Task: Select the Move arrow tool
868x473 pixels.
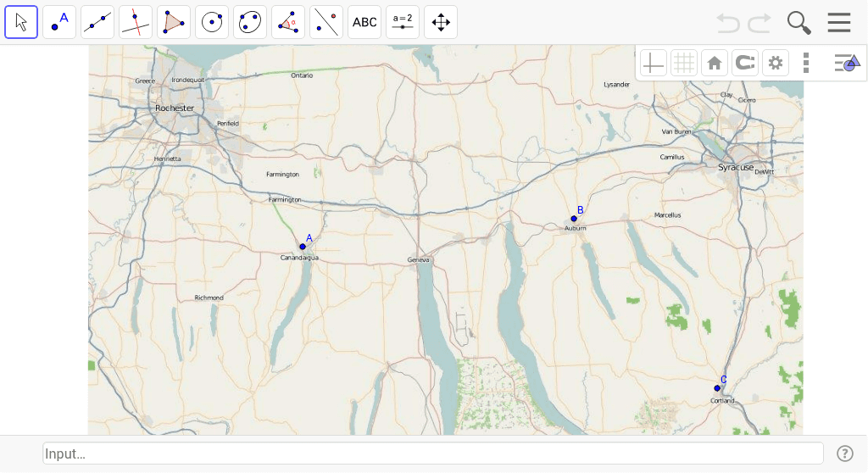Action: (21, 22)
